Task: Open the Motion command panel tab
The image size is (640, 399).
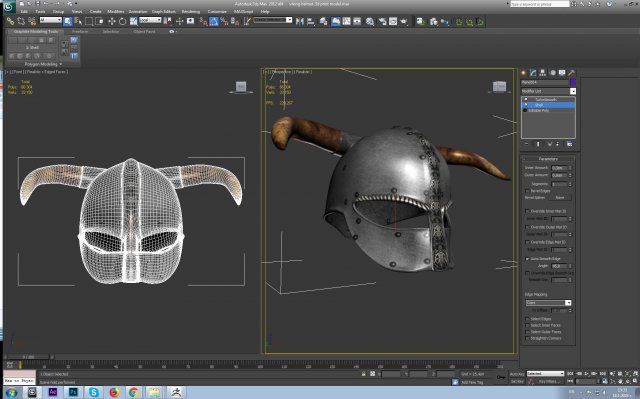Action: 553,73
